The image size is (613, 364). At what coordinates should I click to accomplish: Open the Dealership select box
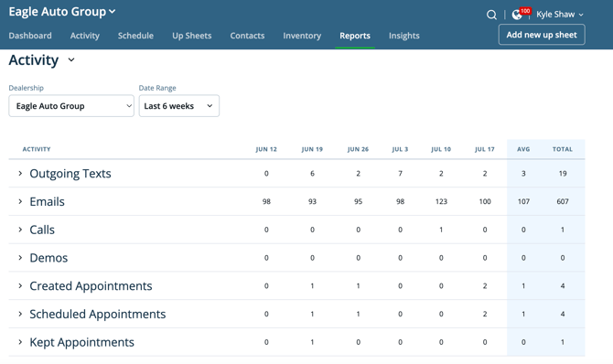tap(71, 106)
